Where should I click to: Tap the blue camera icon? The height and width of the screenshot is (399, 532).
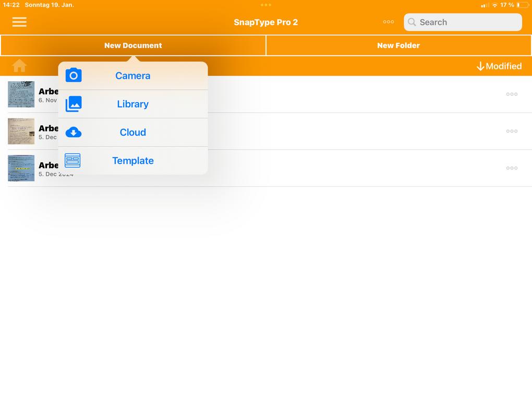[74, 75]
